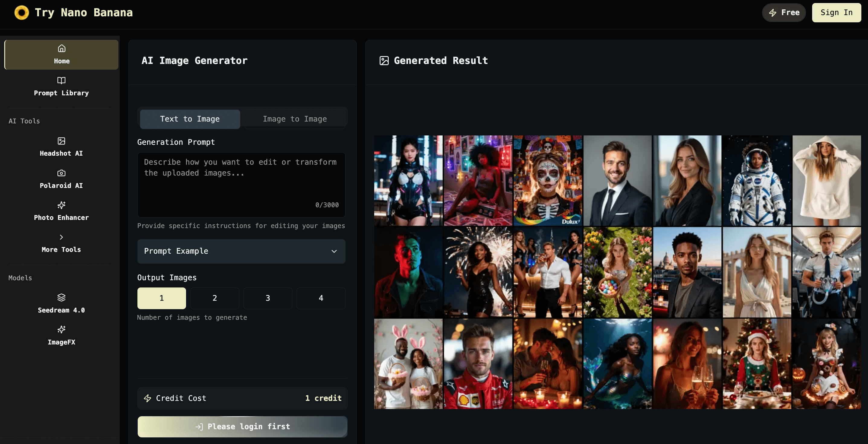This screenshot has width=868, height=444.
Task: Click the Home house icon in sidebar
Action: [x=61, y=49]
